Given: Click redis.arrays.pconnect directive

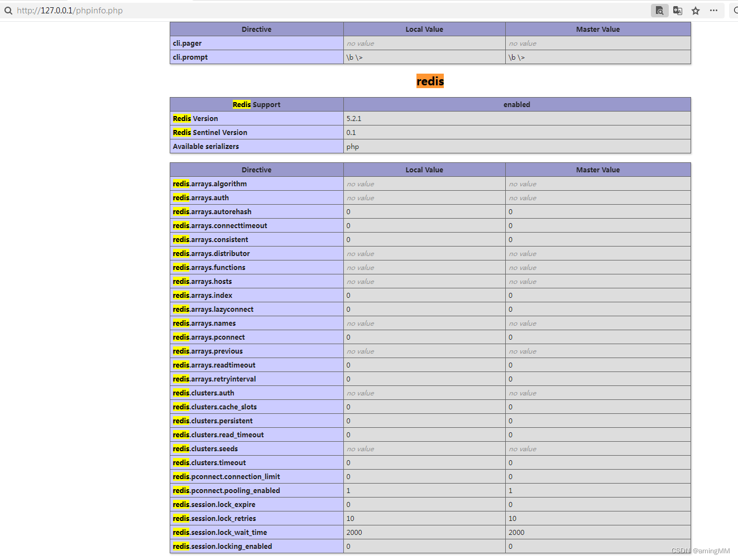Looking at the screenshot, I should (209, 337).
